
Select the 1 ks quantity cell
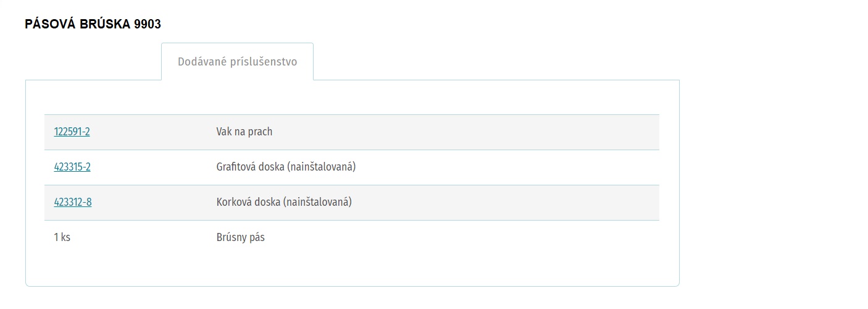pyautogui.click(x=62, y=237)
